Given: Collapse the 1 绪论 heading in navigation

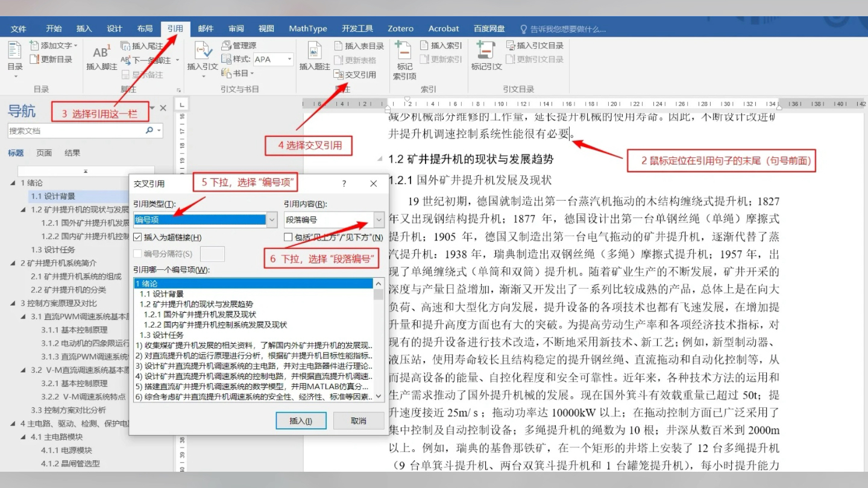Looking at the screenshot, I should tap(13, 183).
